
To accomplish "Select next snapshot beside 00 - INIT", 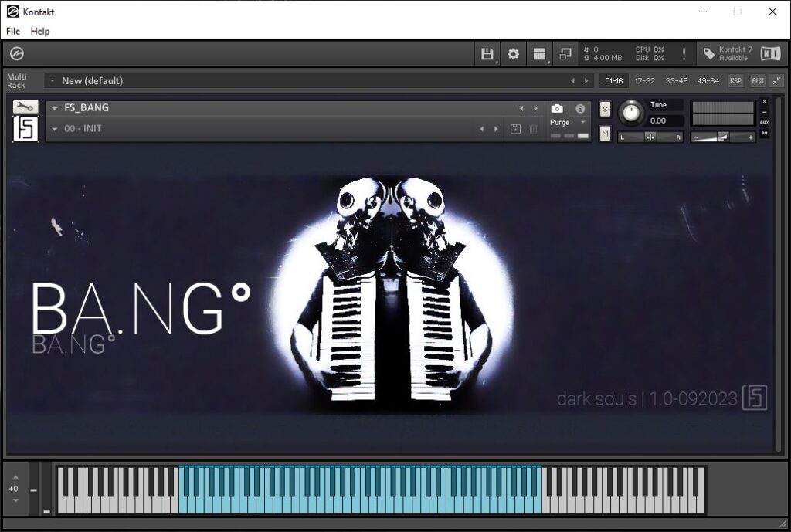I will point(497,129).
